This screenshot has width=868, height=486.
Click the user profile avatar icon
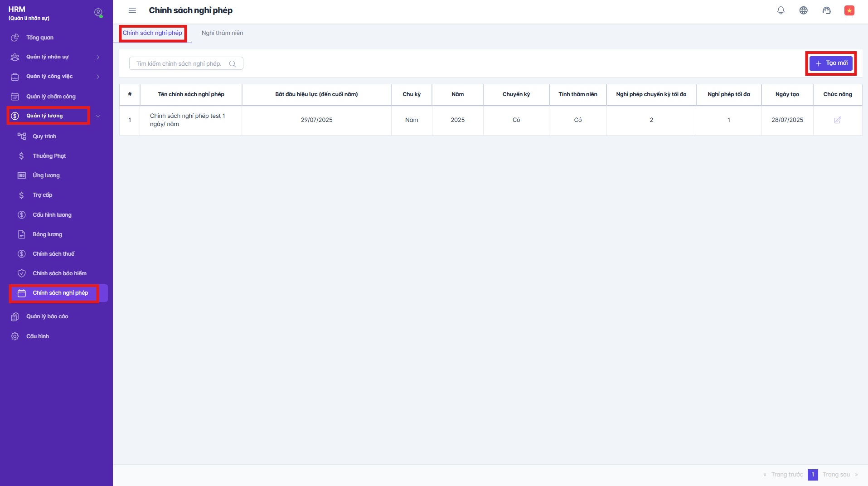(x=98, y=13)
